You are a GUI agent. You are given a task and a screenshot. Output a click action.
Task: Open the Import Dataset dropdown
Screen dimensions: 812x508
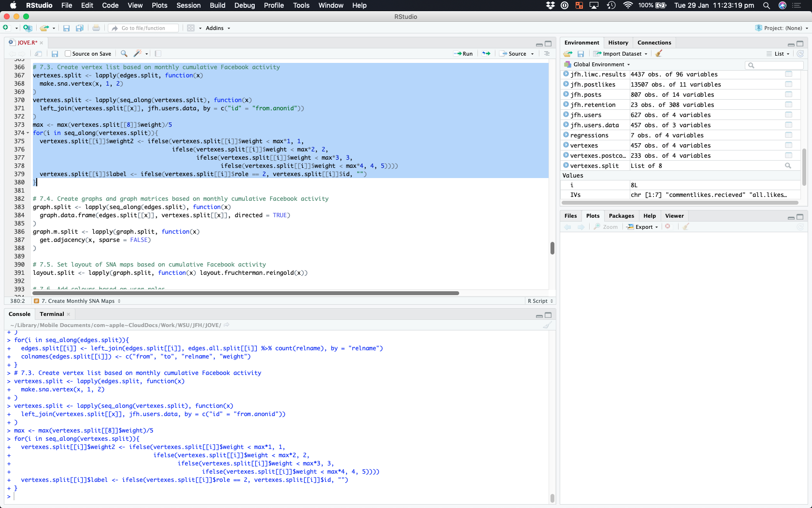[621, 54]
